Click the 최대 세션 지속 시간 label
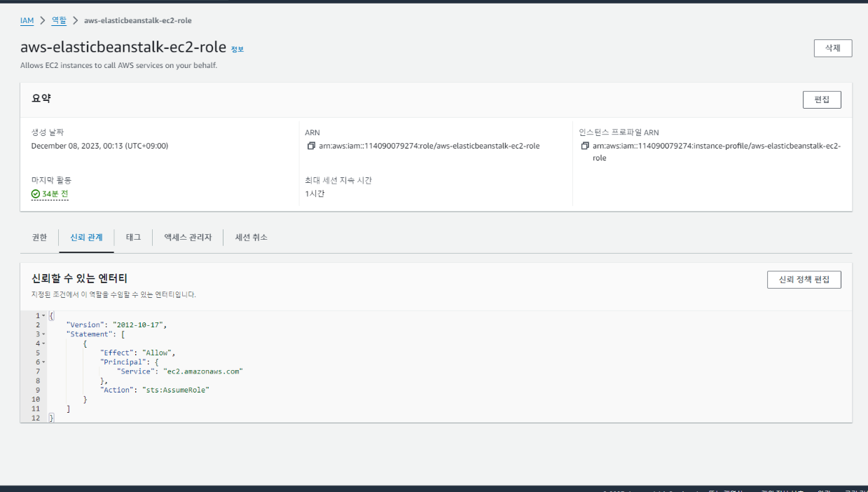The width and height of the screenshot is (868, 492). tap(338, 180)
